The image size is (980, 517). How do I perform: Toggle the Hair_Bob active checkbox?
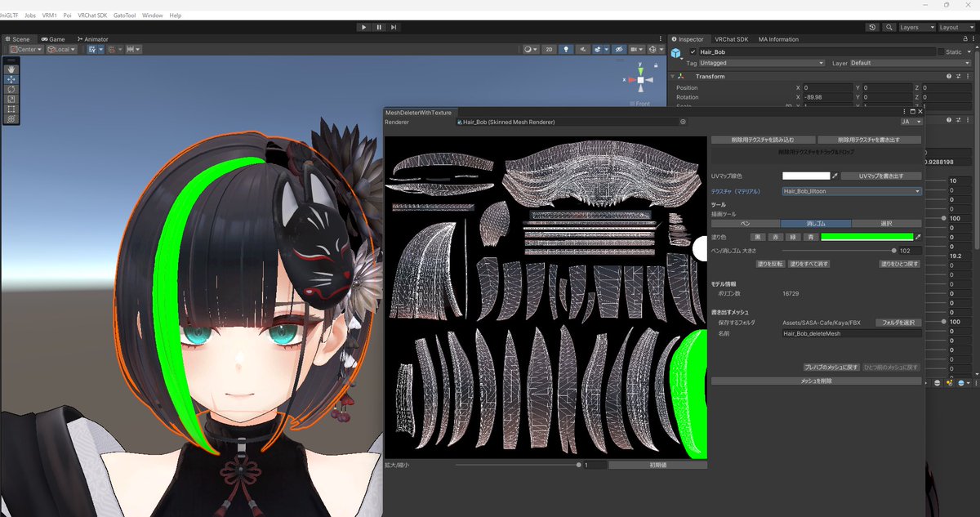coord(693,51)
